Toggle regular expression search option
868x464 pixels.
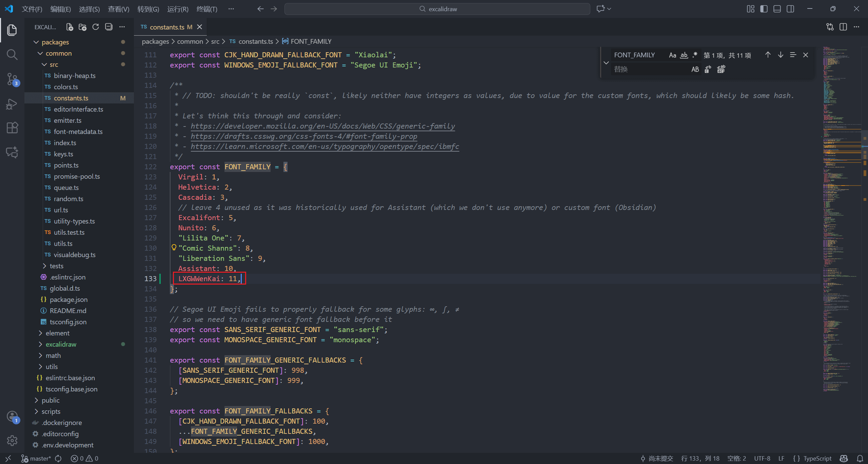pyautogui.click(x=695, y=55)
